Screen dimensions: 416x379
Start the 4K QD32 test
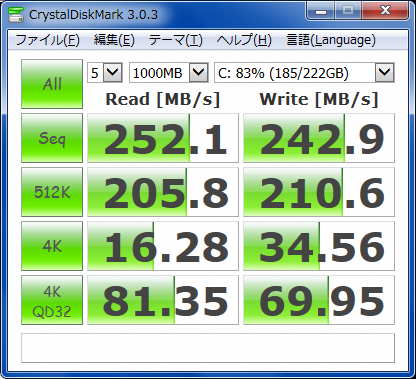coord(52,300)
